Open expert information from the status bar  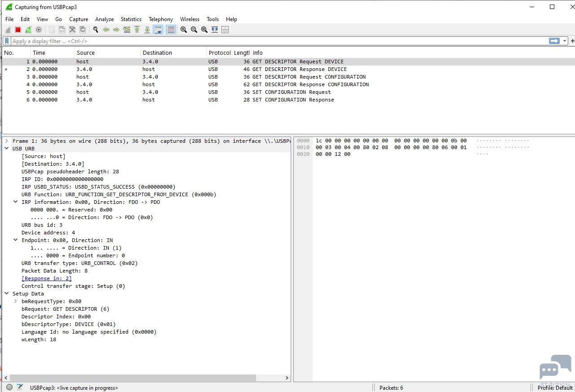pyautogui.click(x=9, y=387)
